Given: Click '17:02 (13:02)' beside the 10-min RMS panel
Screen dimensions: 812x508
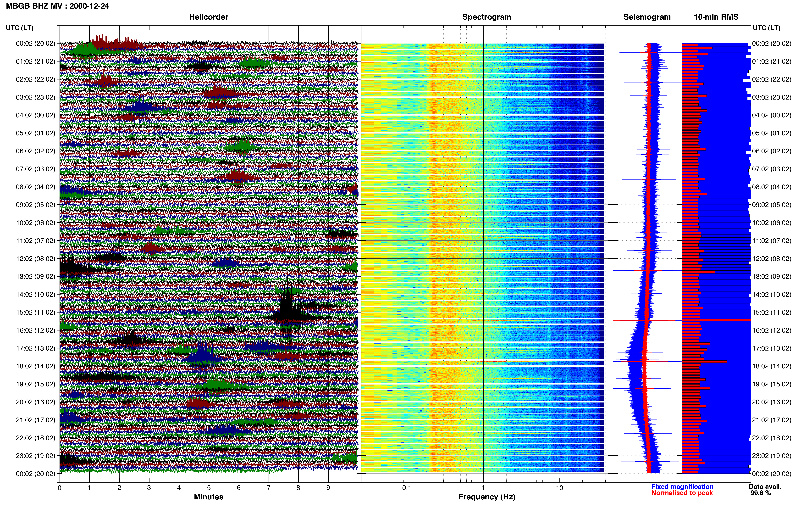Looking at the screenshot, I should (x=772, y=348).
